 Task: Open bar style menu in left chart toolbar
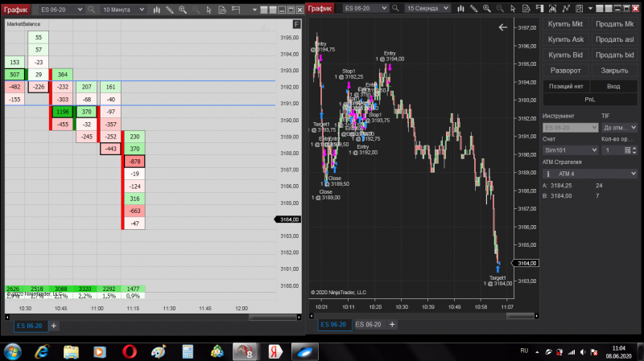tap(156, 10)
